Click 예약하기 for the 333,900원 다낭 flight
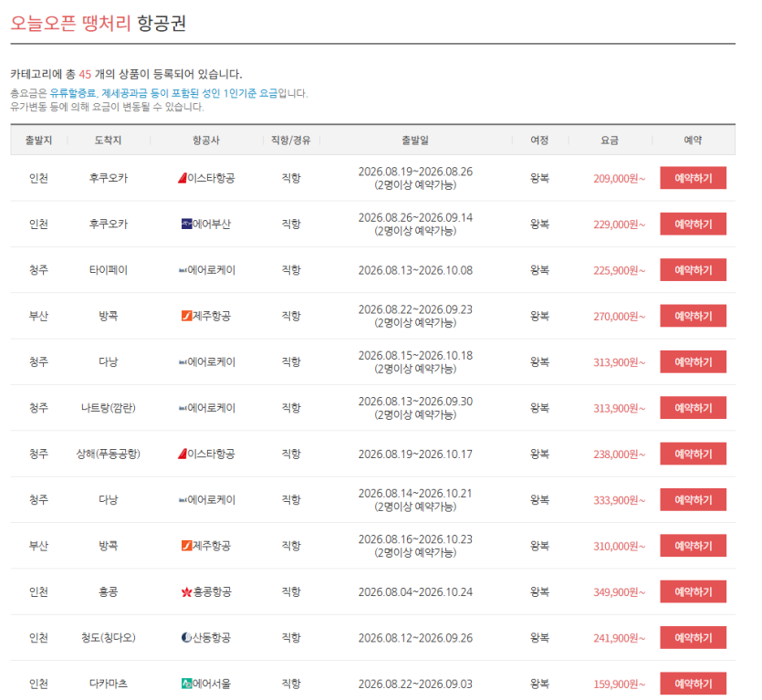The height and width of the screenshot is (700, 762). [693, 500]
